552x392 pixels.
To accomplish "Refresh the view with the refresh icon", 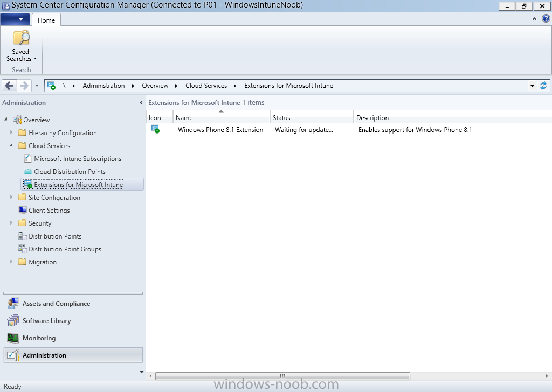I will (x=543, y=86).
